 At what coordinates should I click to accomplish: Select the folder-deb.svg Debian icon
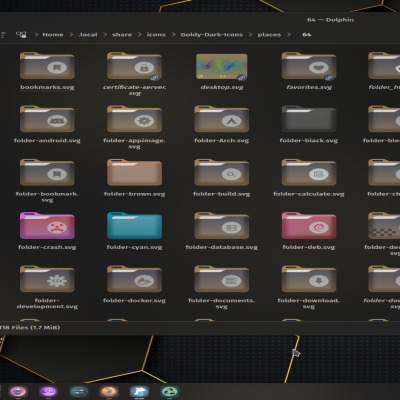click(309, 226)
